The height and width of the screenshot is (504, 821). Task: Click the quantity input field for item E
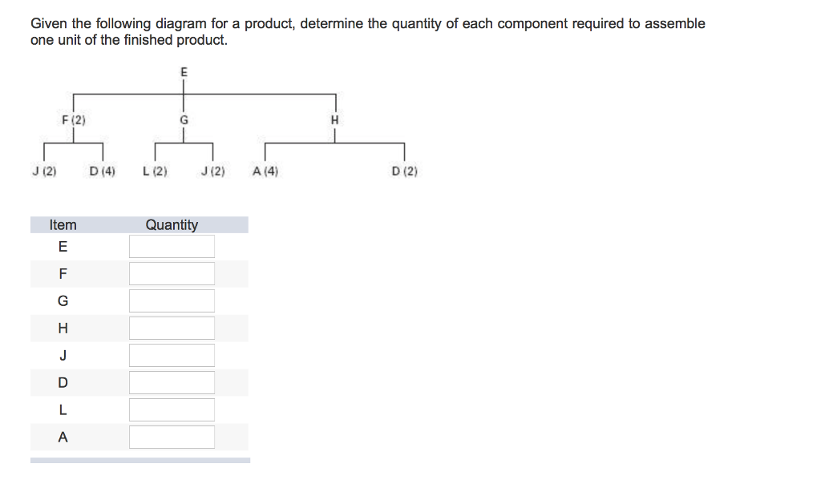(x=171, y=245)
